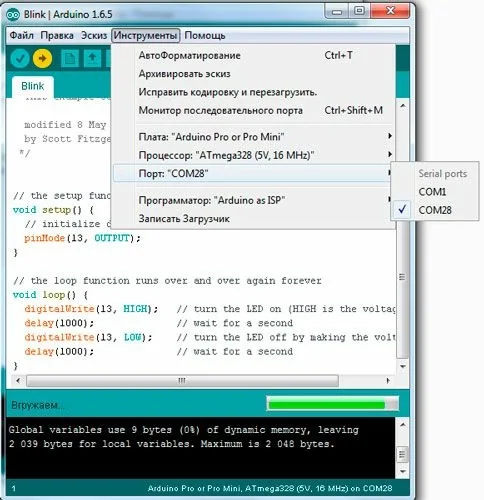Click the digitalWrite(13, LOW) line

88,337
